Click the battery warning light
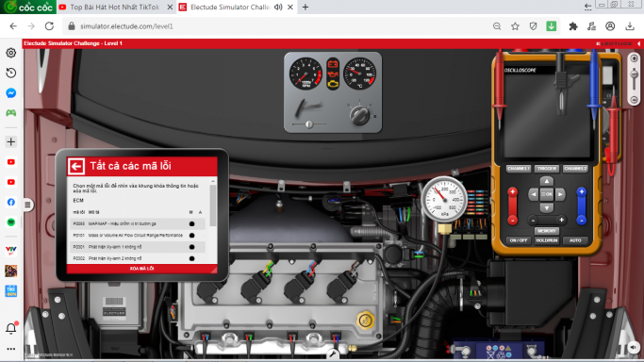Screen dimensions: 644x362 (333, 64)
